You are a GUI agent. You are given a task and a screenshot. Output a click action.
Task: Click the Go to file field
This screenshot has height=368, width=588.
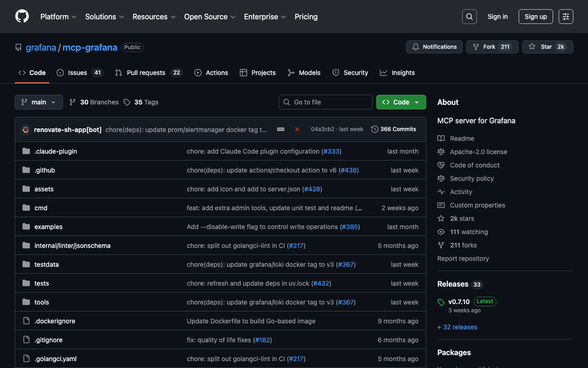[x=326, y=102]
